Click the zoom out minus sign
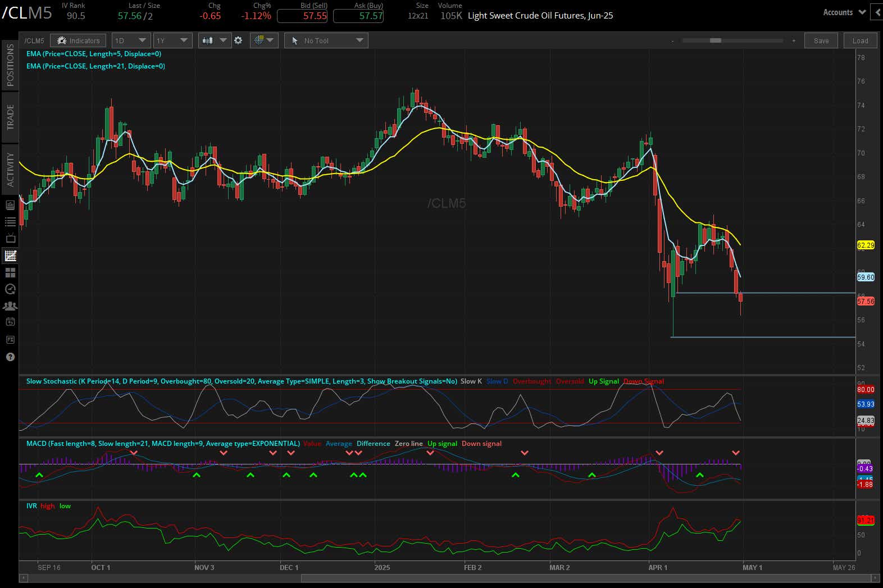The height and width of the screenshot is (588, 883). point(672,40)
